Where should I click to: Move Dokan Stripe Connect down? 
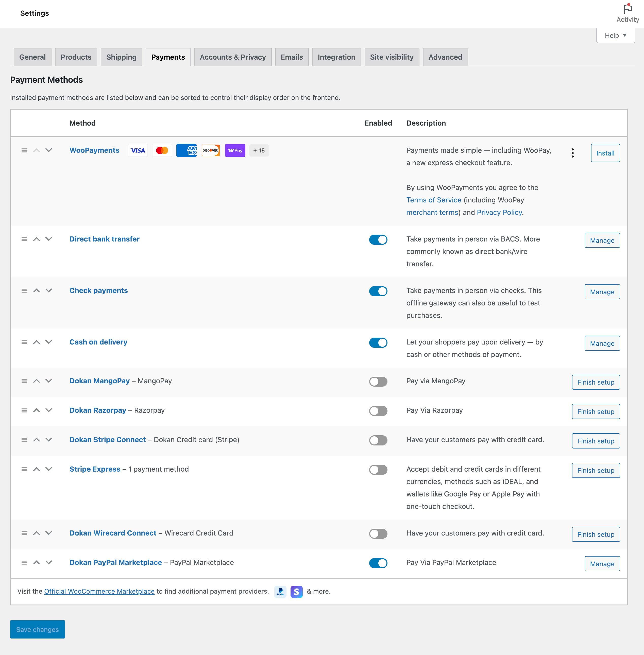tap(49, 440)
